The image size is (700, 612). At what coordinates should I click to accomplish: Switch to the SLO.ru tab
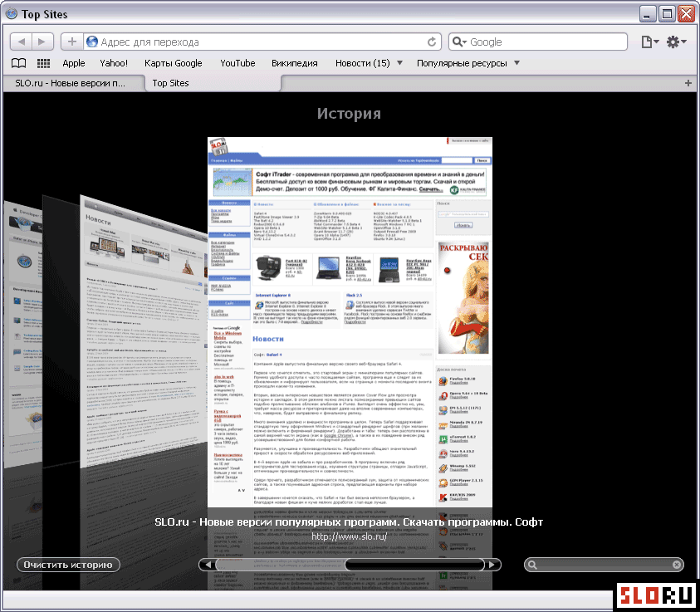74,83
